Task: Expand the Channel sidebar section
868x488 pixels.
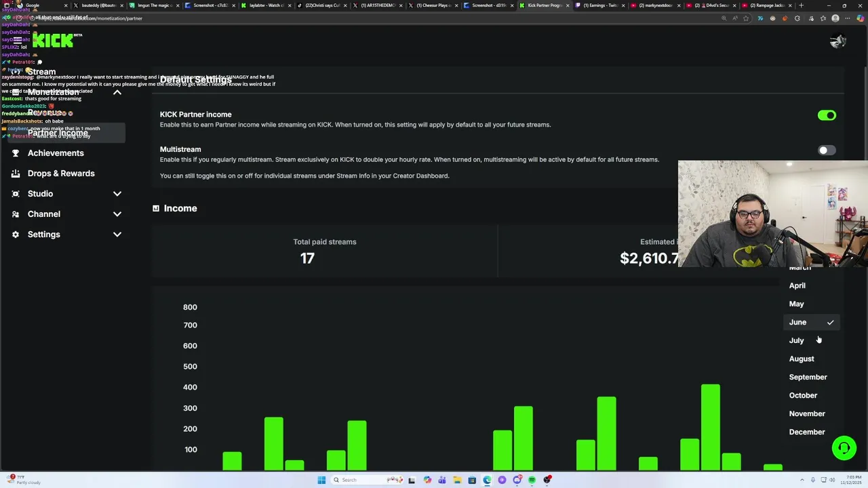Action: (x=117, y=214)
